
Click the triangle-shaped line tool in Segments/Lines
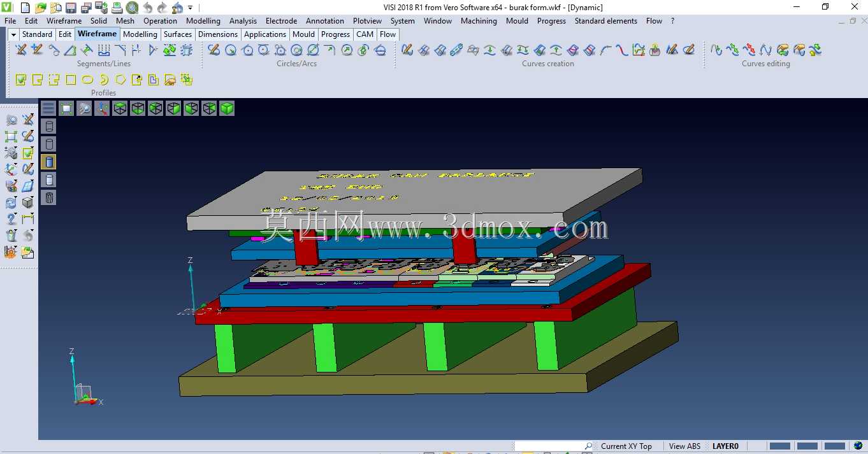click(70, 50)
